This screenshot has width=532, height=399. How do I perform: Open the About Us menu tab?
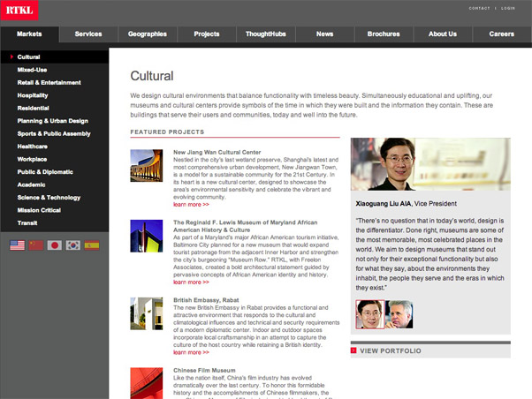443,34
